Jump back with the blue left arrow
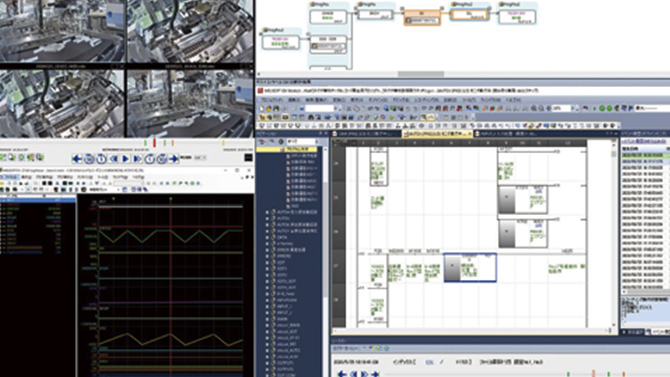 click(x=77, y=159)
